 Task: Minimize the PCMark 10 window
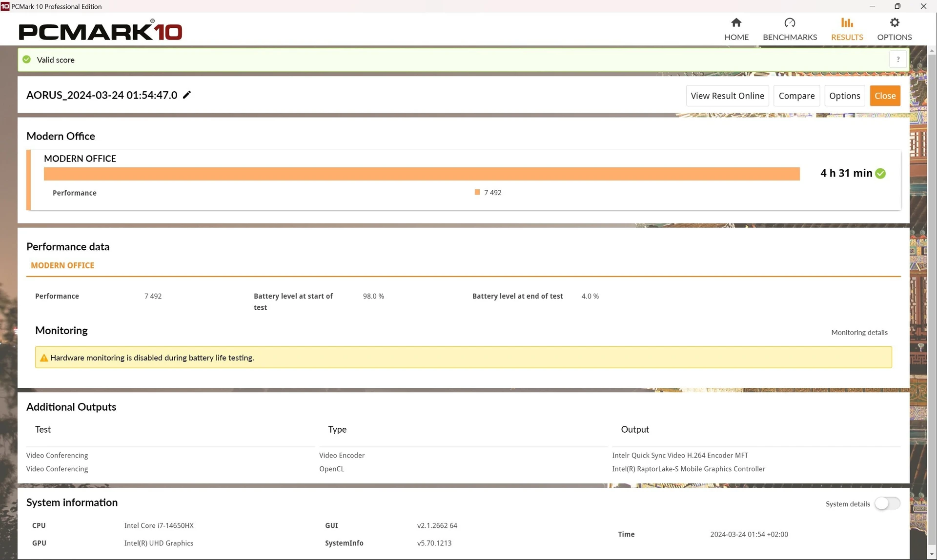tap(872, 6)
